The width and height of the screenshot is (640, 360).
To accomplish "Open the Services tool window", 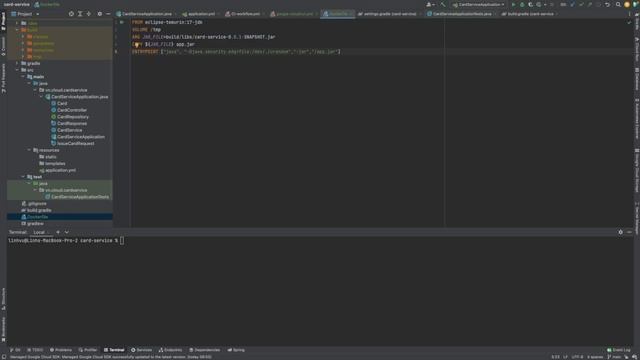I will pos(141,350).
